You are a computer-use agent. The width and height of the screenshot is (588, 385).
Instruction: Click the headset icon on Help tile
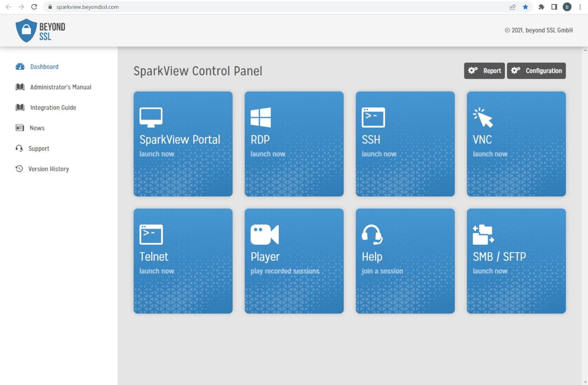pos(372,235)
